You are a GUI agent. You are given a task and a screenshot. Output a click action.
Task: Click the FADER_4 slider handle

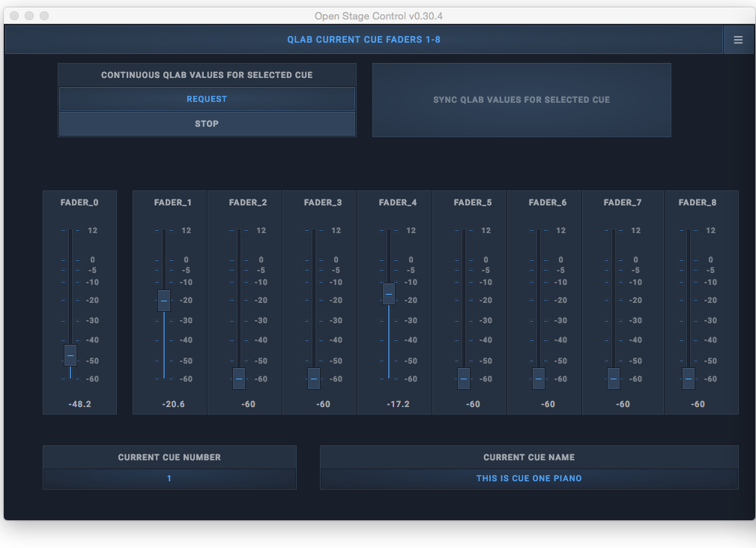389,294
